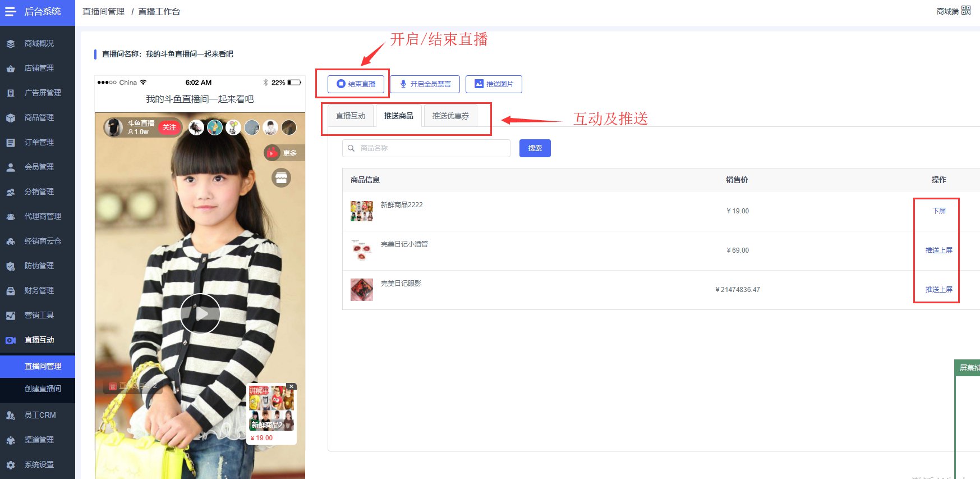
Task: Switch to the 直播互动 tab
Action: (351, 116)
